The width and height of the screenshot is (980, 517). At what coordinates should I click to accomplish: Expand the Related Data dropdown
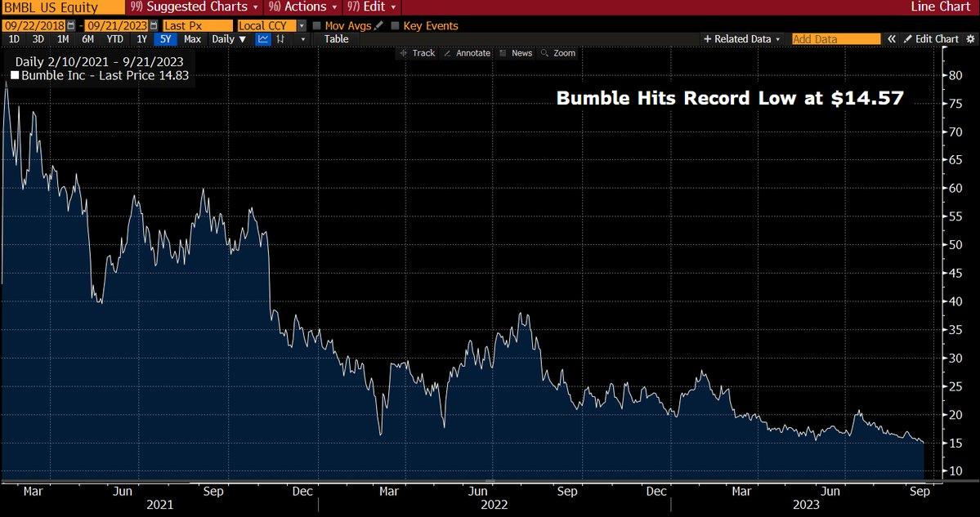coord(742,38)
